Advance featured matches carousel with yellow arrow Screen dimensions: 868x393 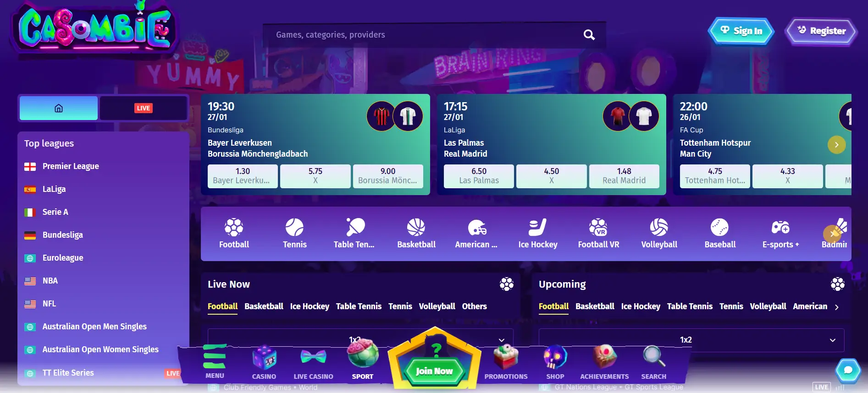point(836,145)
